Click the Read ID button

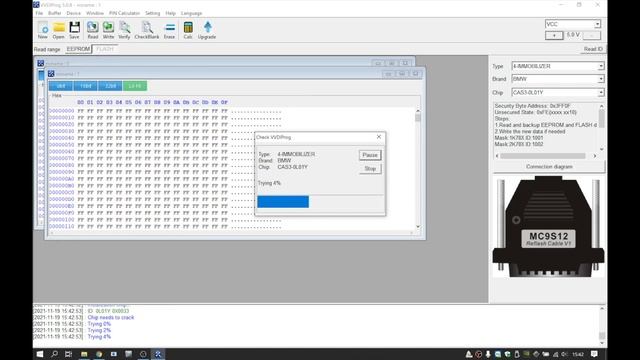click(x=593, y=49)
